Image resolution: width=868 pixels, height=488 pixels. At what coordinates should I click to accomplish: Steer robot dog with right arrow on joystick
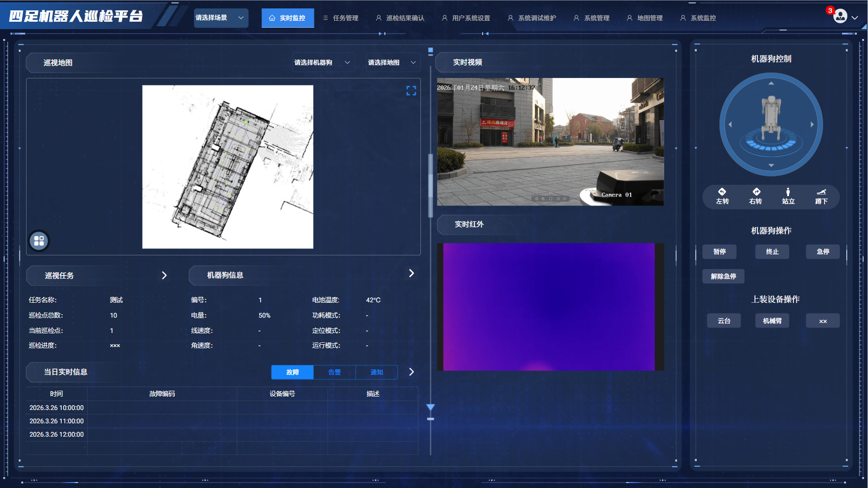[x=812, y=124]
